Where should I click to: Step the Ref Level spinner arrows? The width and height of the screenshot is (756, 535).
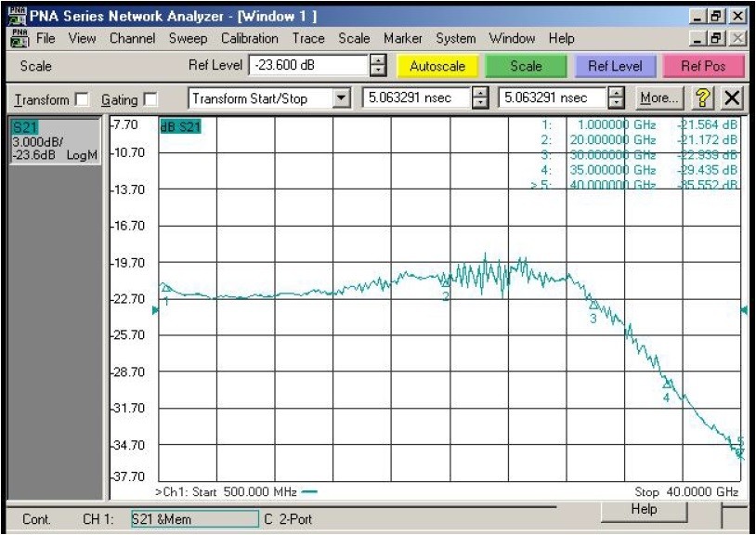(378, 65)
